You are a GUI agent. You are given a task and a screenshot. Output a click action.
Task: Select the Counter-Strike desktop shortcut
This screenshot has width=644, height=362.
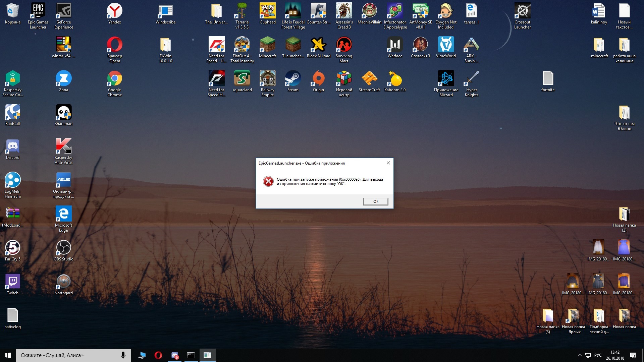click(x=319, y=13)
